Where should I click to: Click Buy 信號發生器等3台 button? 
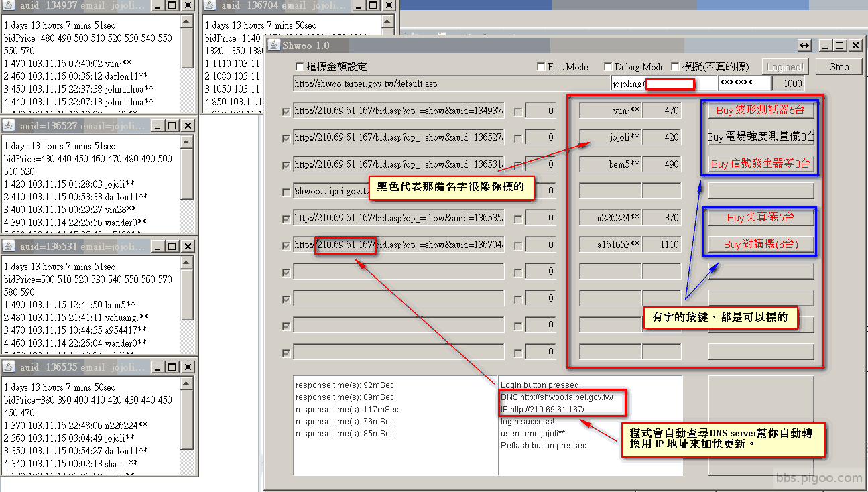[761, 164]
